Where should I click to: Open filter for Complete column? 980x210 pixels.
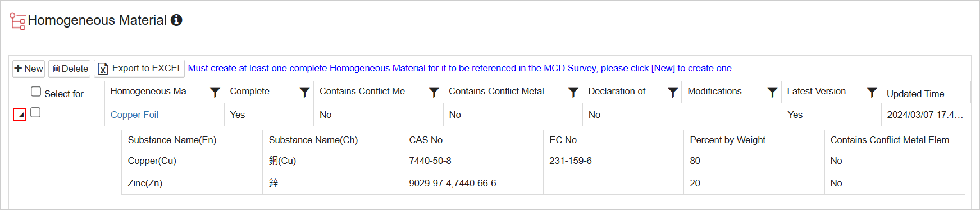[304, 92]
